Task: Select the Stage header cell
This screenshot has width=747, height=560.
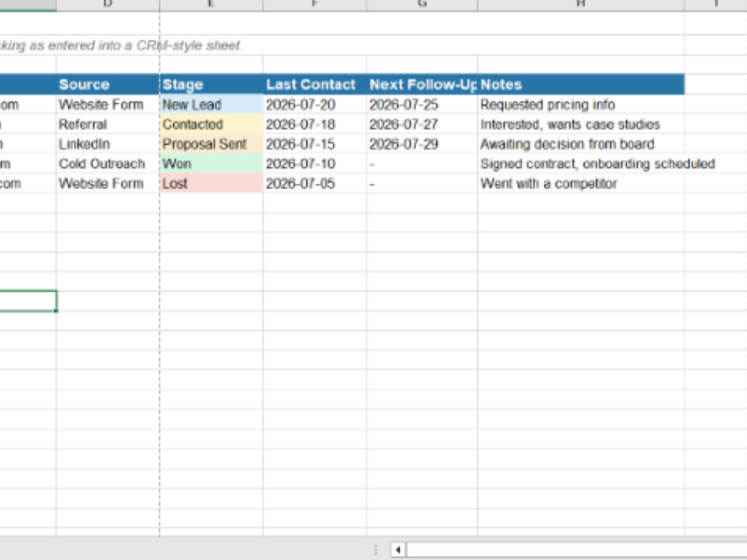Action: tap(211, 84)
